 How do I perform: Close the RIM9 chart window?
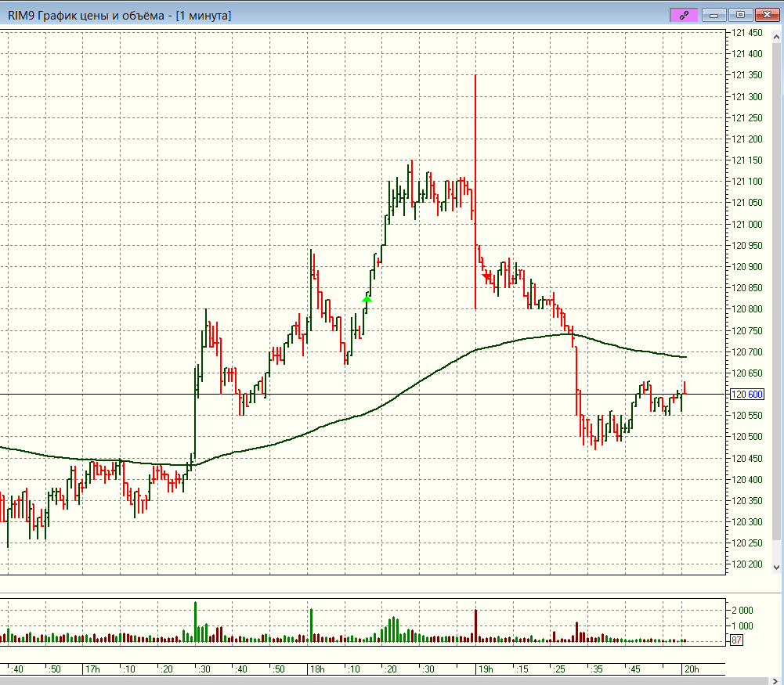tap(765, 14)
